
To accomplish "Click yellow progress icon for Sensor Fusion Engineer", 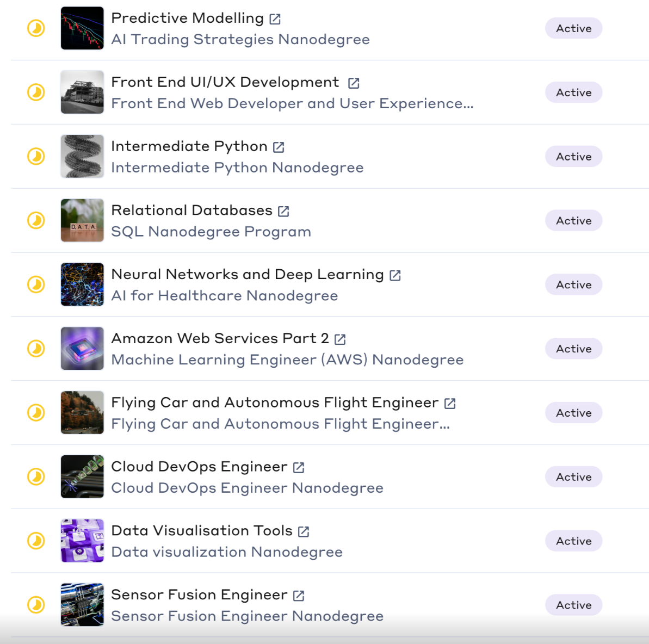I will pos(36,605).
